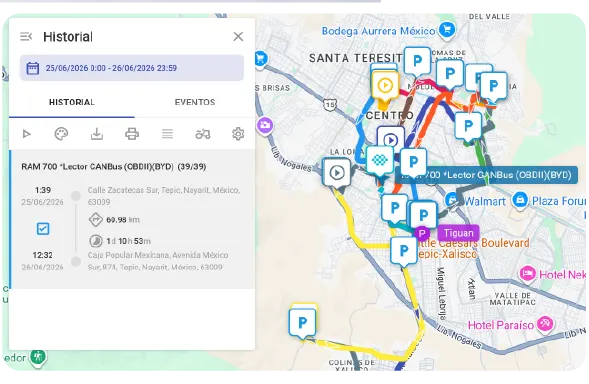Viewport: 589px width, 384px height.
Task: Click the blue cart pin near Brisas
Action: 260,59
